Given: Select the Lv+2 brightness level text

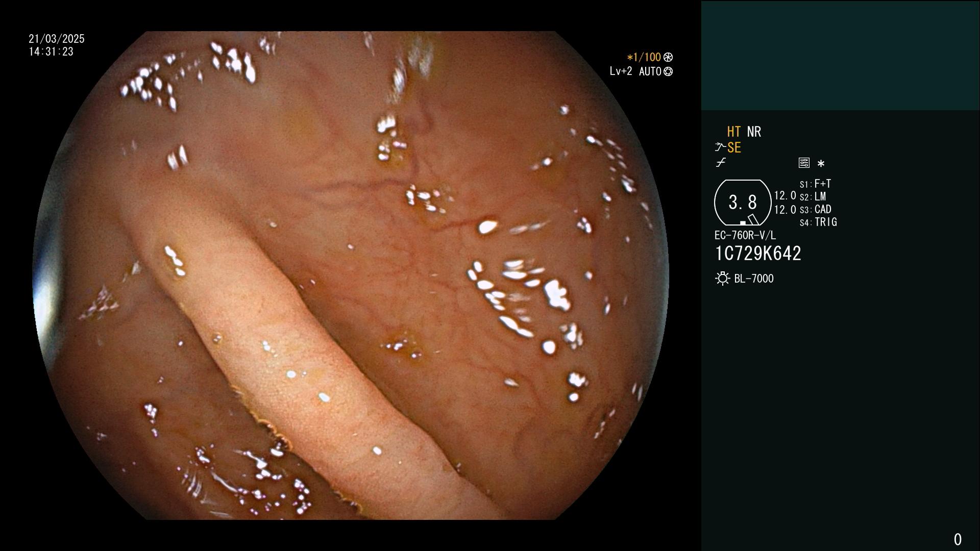Looking at the screenshot, I should (x=621, y=71).
